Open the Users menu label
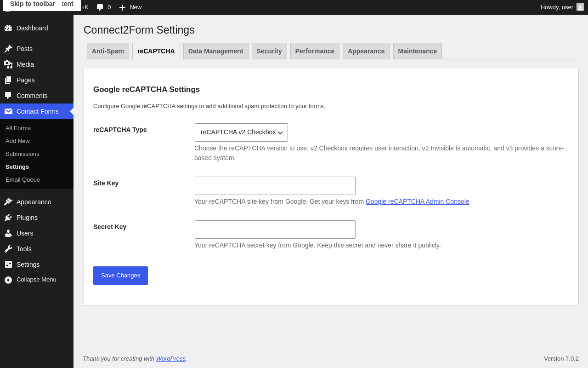 [25, 233]
